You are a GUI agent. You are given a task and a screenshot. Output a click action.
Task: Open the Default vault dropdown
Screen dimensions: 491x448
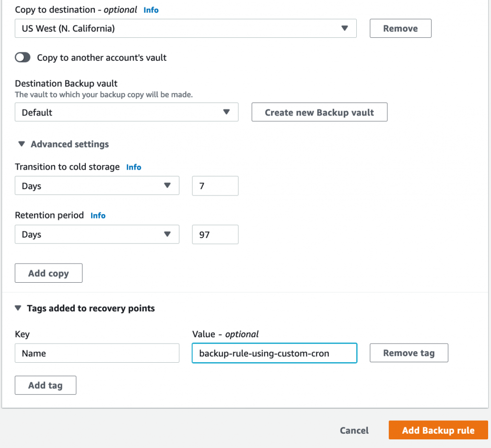pyautogui.click(x=127, y=112)
